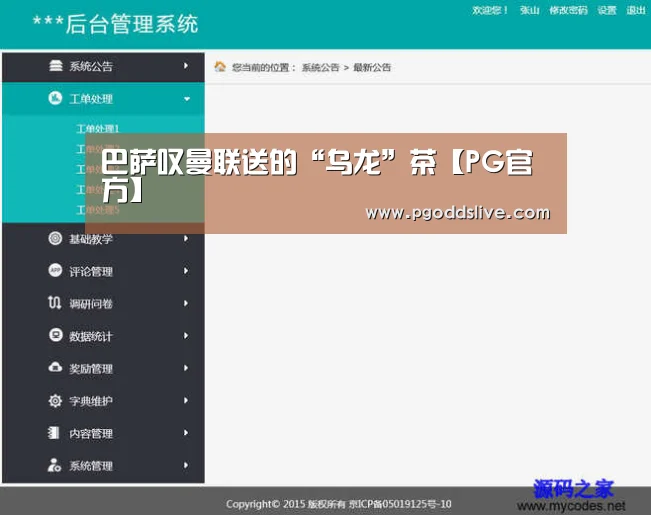Expand the 调研问卷 menu arrow
Image resolution: width=651 pixels, height=515 pixels.
click(186, 303)
